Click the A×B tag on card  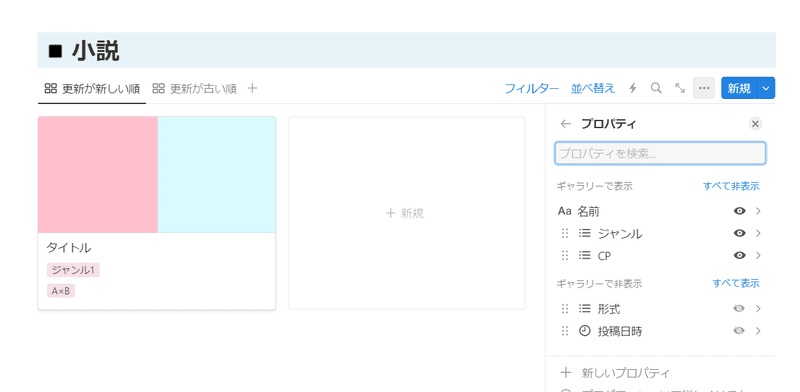coord(61,291)
